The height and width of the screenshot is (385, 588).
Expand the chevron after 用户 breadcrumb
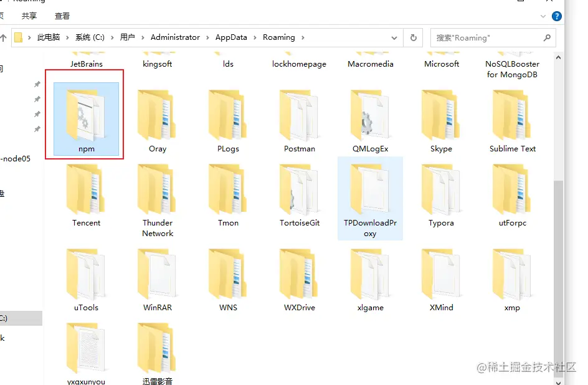[x=143, y=37]
